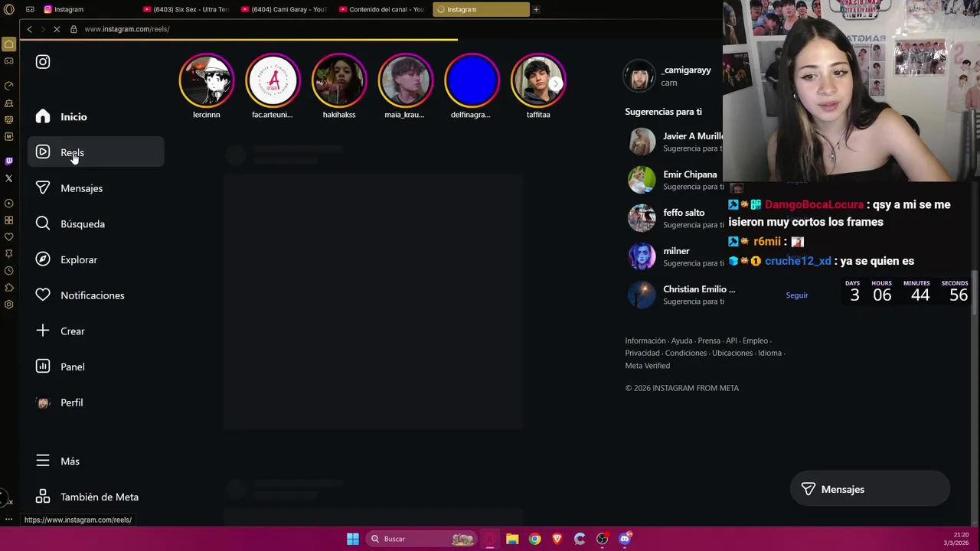Open extensions cube icon in browser sidebar
The image size is (980, 551).
pyautogui.click(x=9, y=287)
